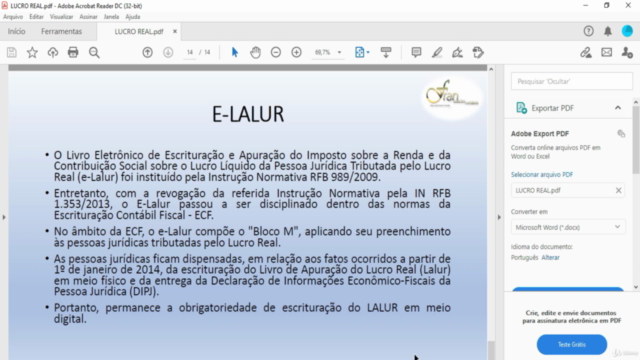Send file by email envelope icon
The image size is (640, 360).
(607, 52)
